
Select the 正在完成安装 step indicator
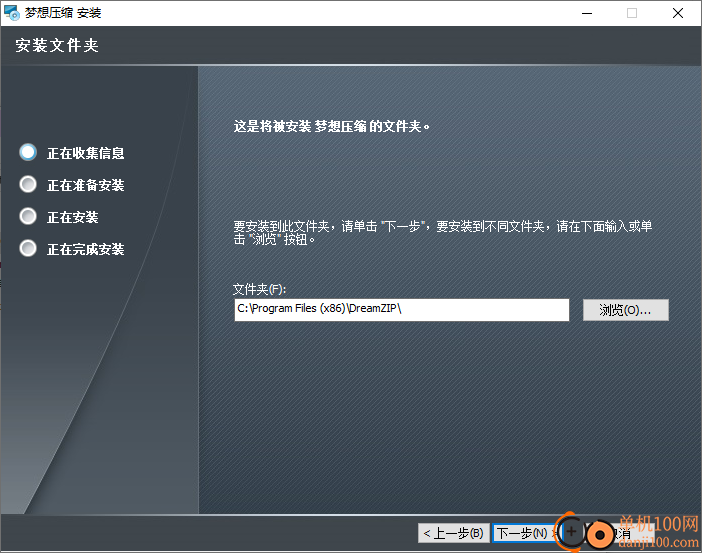[28, 249]
